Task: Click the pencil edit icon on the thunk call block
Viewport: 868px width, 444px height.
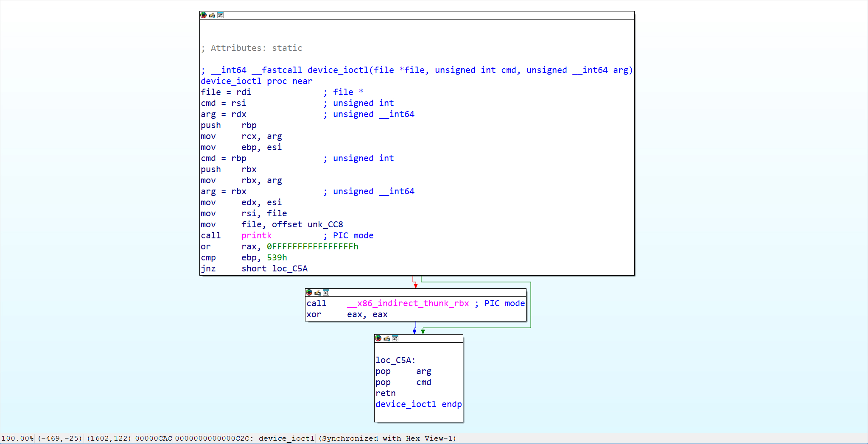Action: 317,293
